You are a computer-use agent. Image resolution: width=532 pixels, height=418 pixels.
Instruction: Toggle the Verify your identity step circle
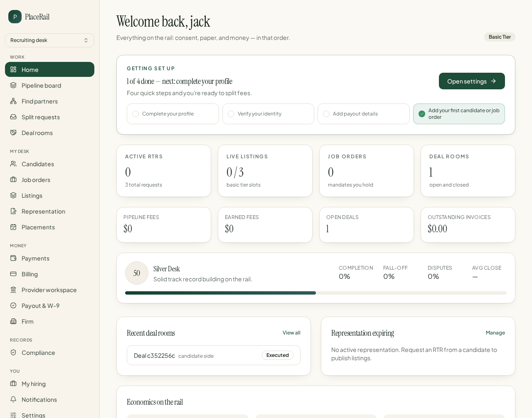231,114
